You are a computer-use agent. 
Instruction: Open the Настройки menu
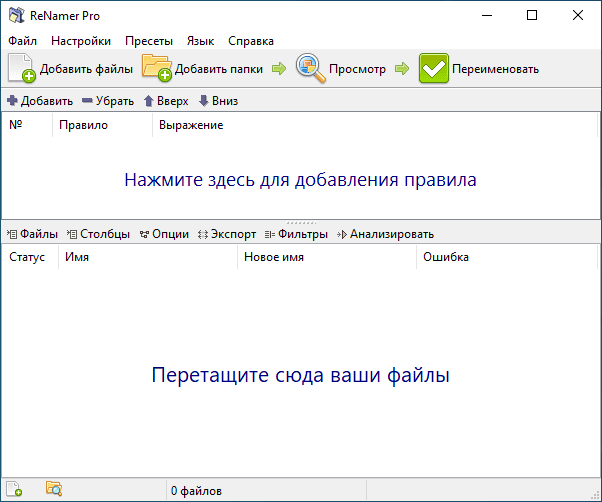click(x=81, y=41)
